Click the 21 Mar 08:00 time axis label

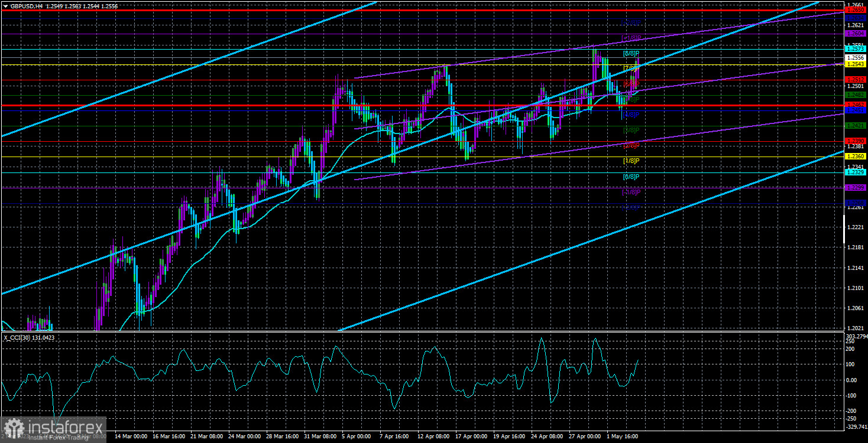(x=208, y=437)
